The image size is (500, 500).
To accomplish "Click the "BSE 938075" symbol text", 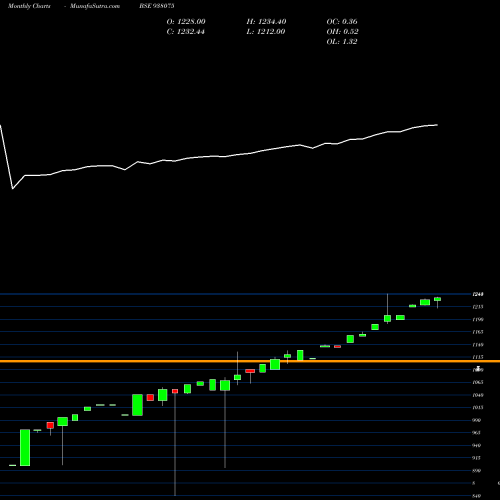I will click(157, 6).
